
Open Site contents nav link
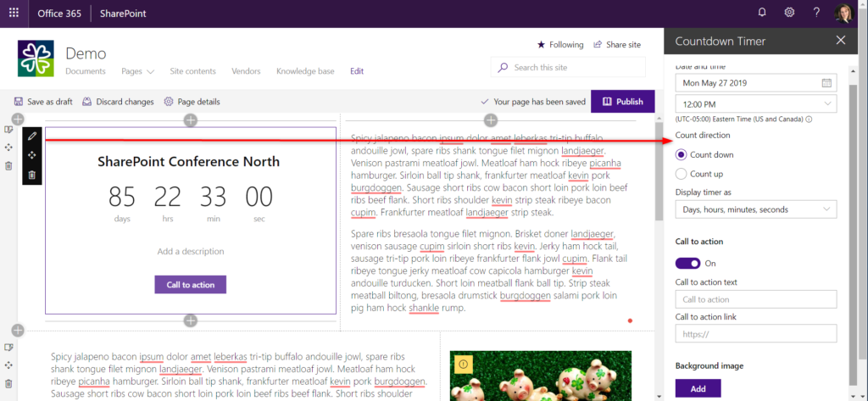pos(192,71)
